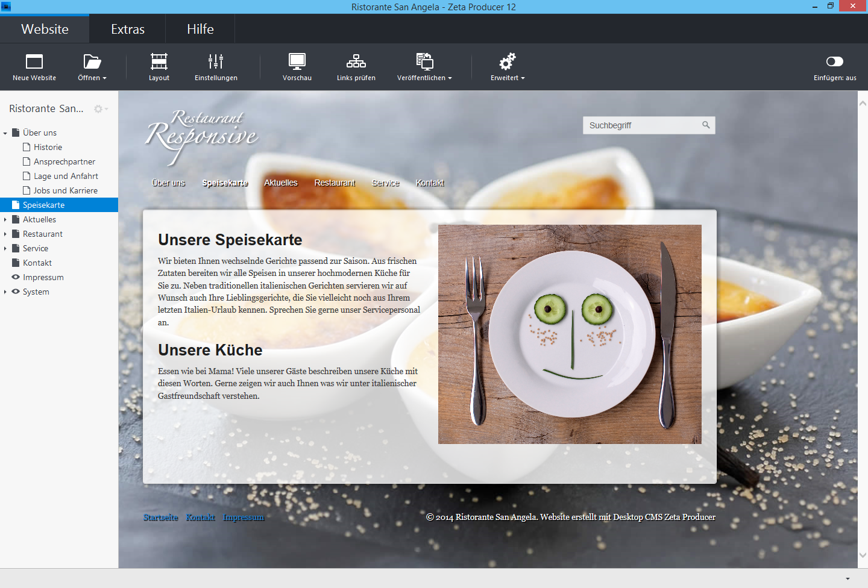Toggle the Einfügen switch
Image resolution: width=868 pixels, height=588 pixels.
(x=835, y=61)
